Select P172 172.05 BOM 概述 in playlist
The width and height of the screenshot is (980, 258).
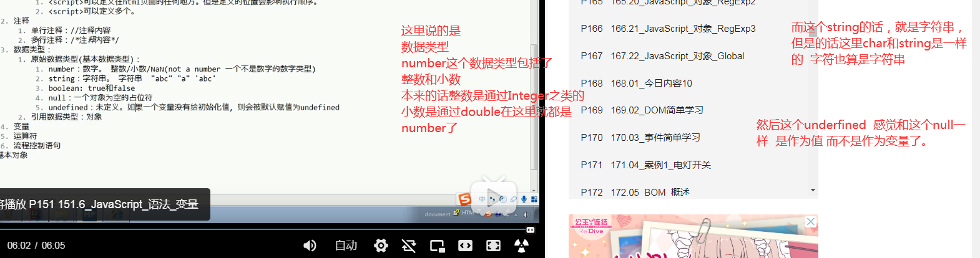click(635, 192)
